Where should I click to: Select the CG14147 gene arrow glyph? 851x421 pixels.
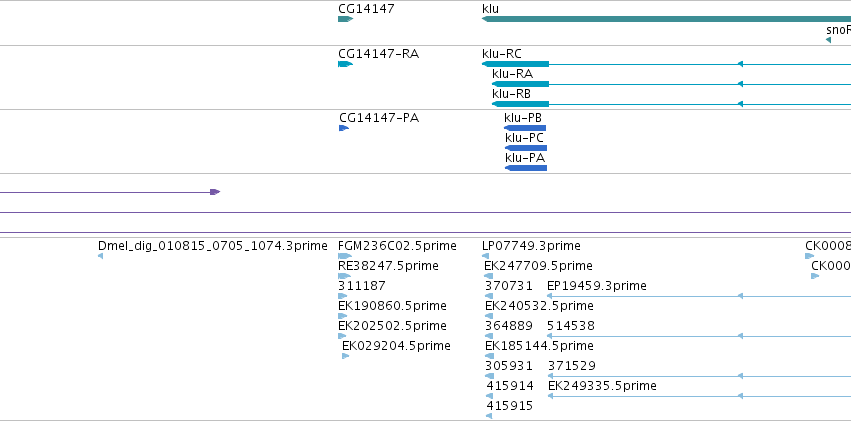click(345, 19)
